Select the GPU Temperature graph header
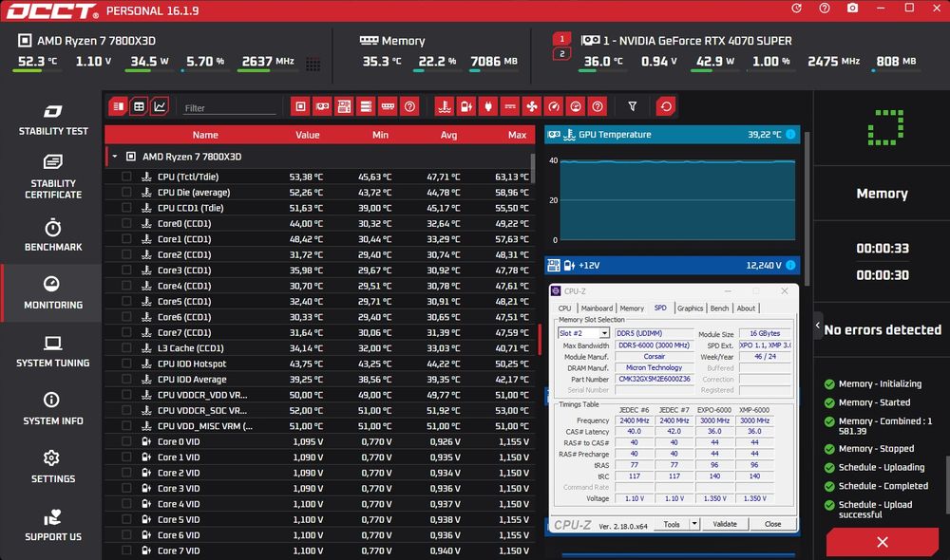 (672, 135)
